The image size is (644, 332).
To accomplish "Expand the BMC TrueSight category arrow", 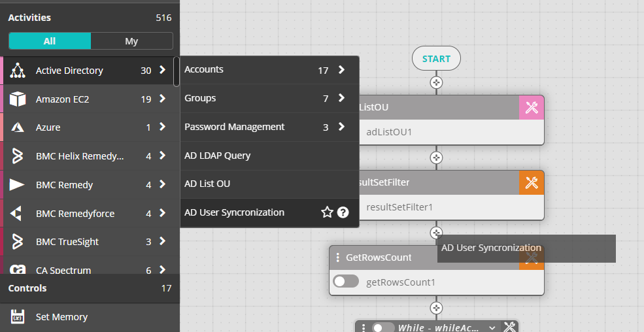I will coord(163,241).
